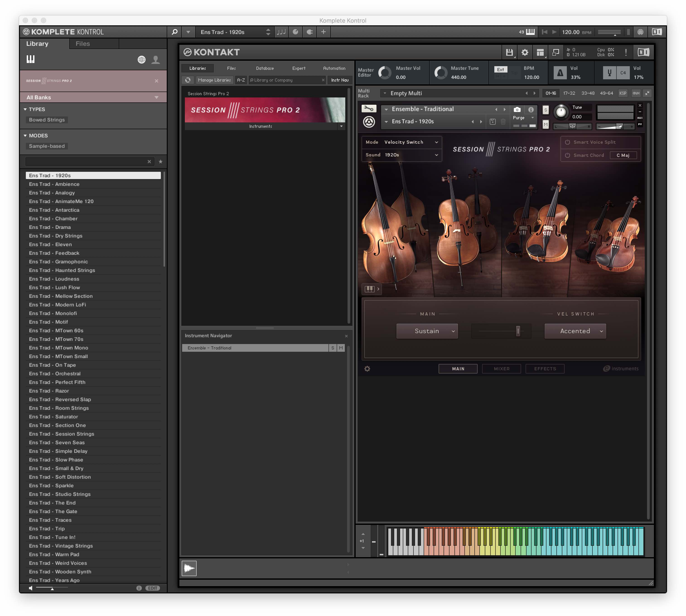686x616 pixels.
Task: Switch to the MIXER tab
Action: [501, 369]
